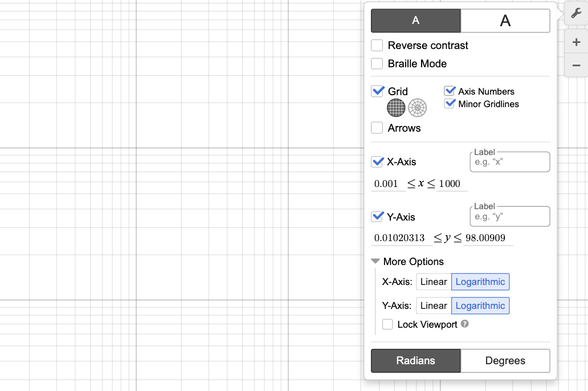Disable Minor Gridlines
588x391 pixels.
pos(450,104)
